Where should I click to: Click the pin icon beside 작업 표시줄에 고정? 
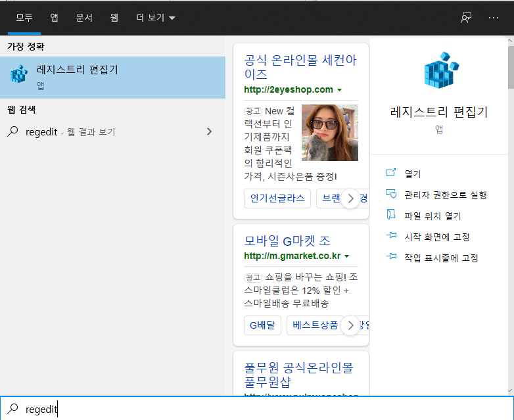coord(391,256)
